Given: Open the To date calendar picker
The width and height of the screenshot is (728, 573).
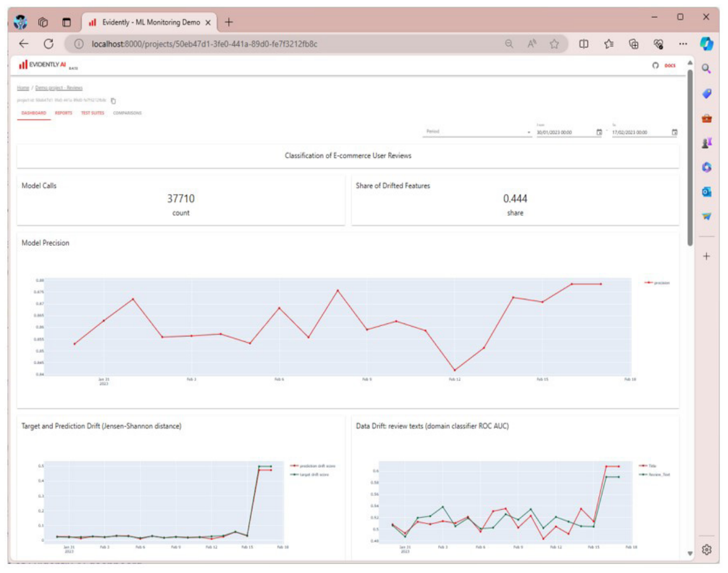Looking at the screenshot, I should tap(675, 132).
